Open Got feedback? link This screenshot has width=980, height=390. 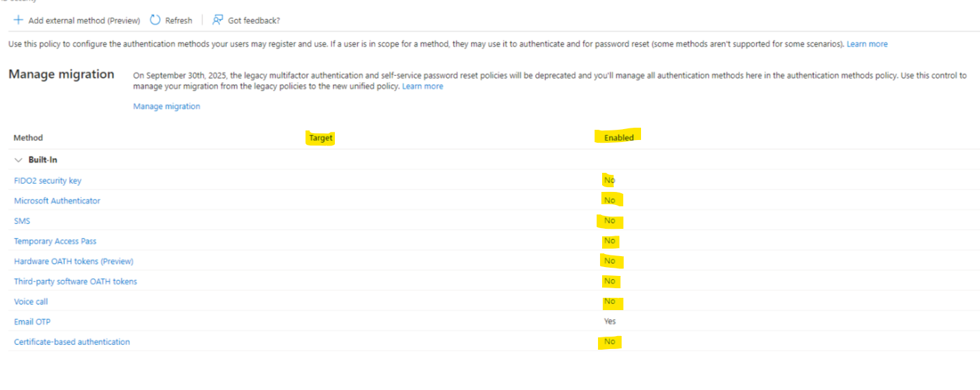[254, 20]
